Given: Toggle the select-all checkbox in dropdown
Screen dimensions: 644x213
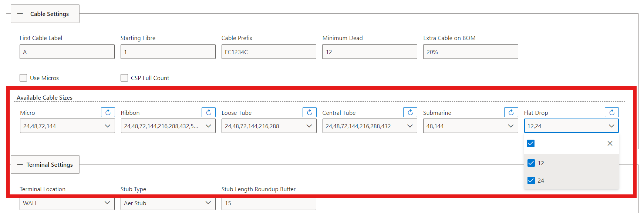Looking at the screenshot, I should point(531,143).
